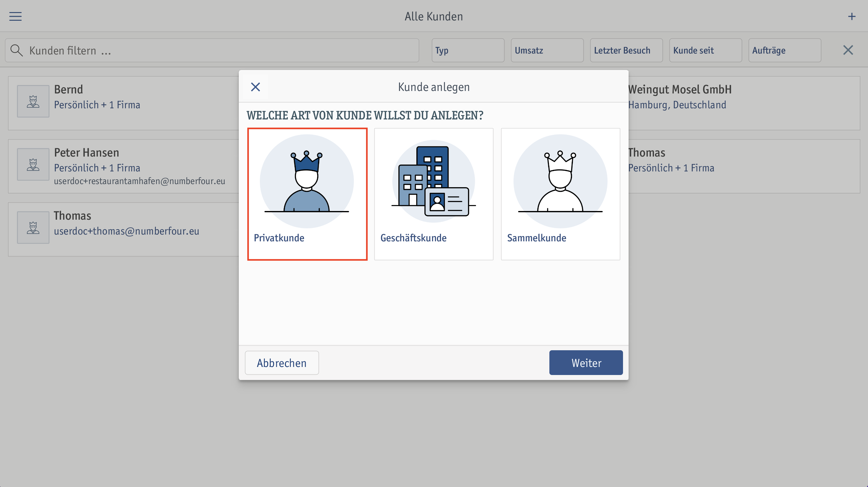This screenshot has width=868, height=487.
Task: Clear filters with the X icon
Action: pyautogui.click(x=848, y=50)
